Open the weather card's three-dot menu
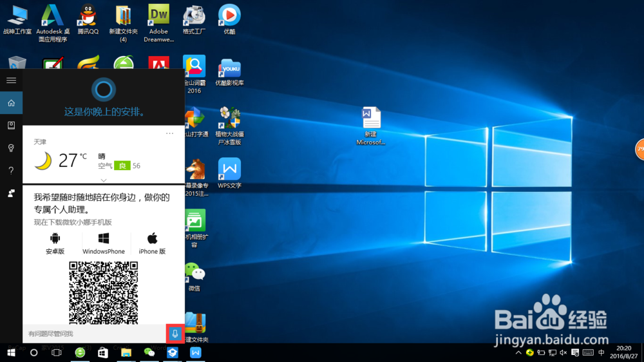644x362 pixels. pyautogui.click(x=169, y=133)
